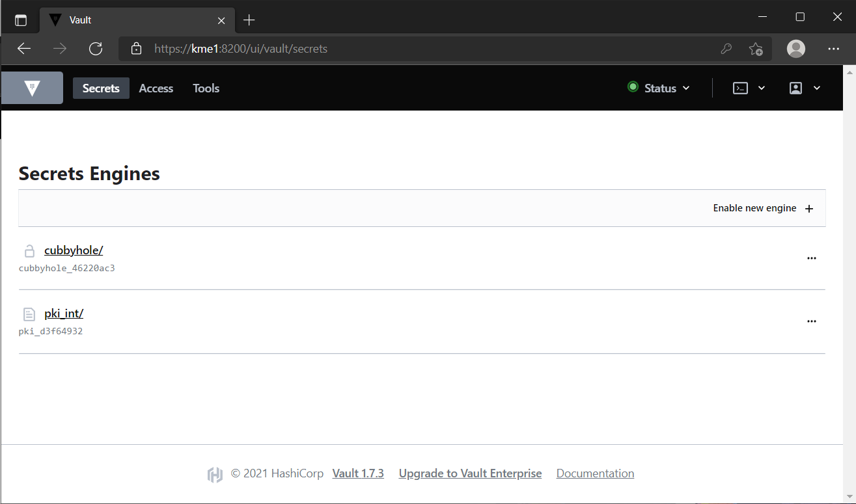The width and height of the screenshot is (856, 504).
Task: Open the Access navigation tab
Action: point(156,88)
